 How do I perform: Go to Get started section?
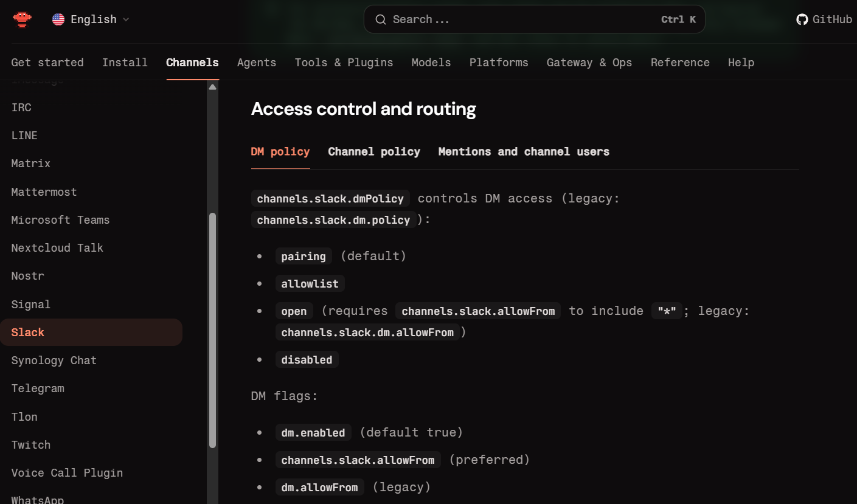tap(47, 62)
